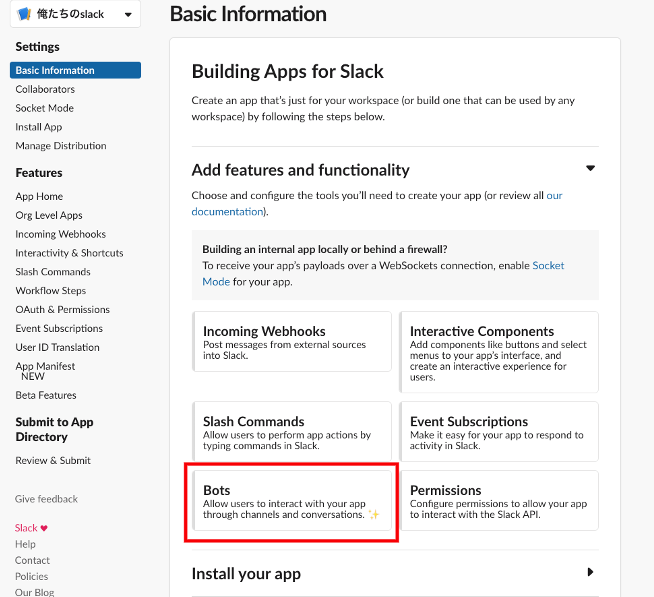Image resolution: width=654 pixels, height=597 pixels.
Task: Open Collaborators settings page
Action: point(45,89)
